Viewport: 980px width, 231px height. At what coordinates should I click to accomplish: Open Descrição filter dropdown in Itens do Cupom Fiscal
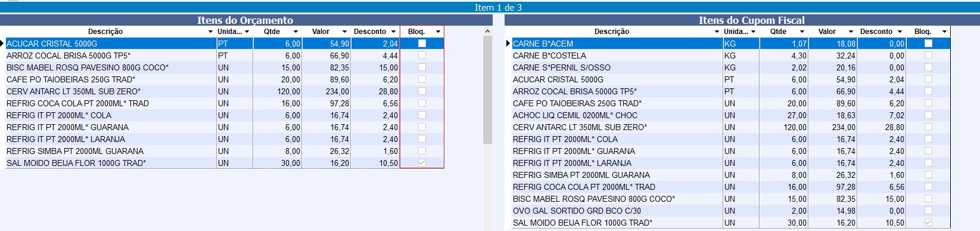click(717, 32)
